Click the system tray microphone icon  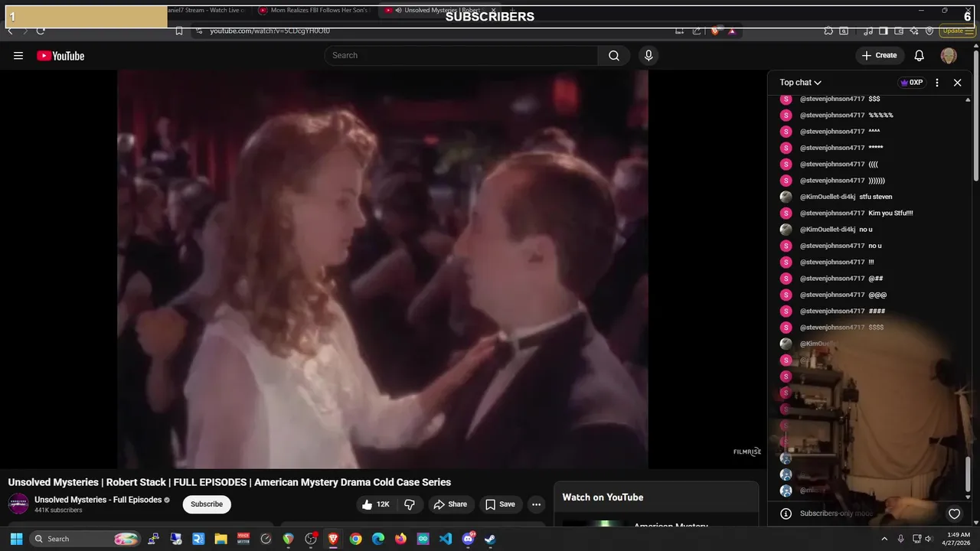[x=900, y=539]
